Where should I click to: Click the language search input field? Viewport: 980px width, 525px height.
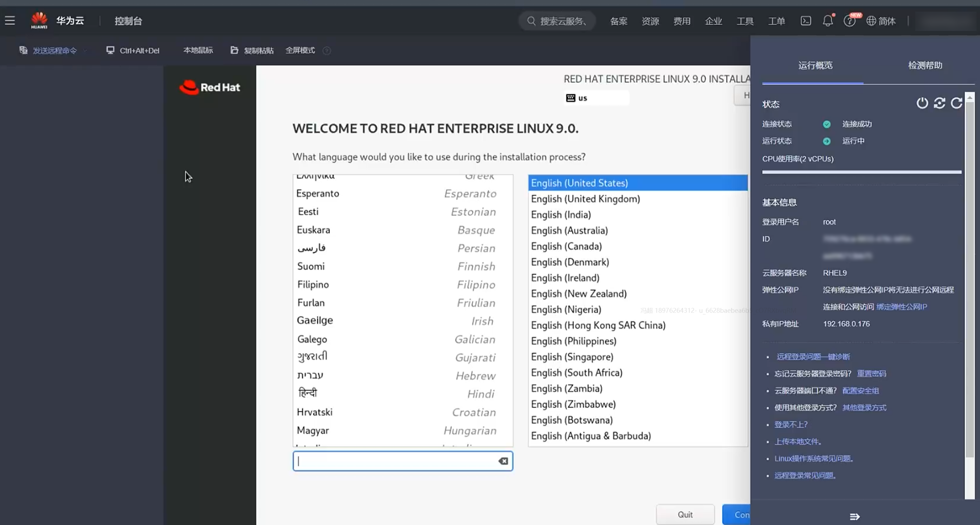pyautogui.click(x=396, y=461)
